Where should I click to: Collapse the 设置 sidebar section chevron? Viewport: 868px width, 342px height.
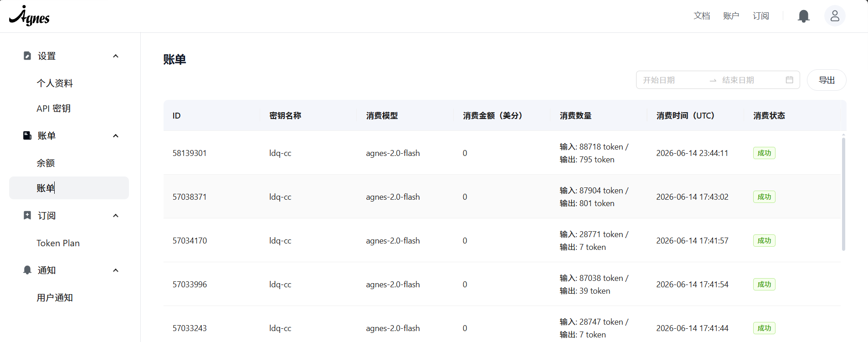(116, 56)
